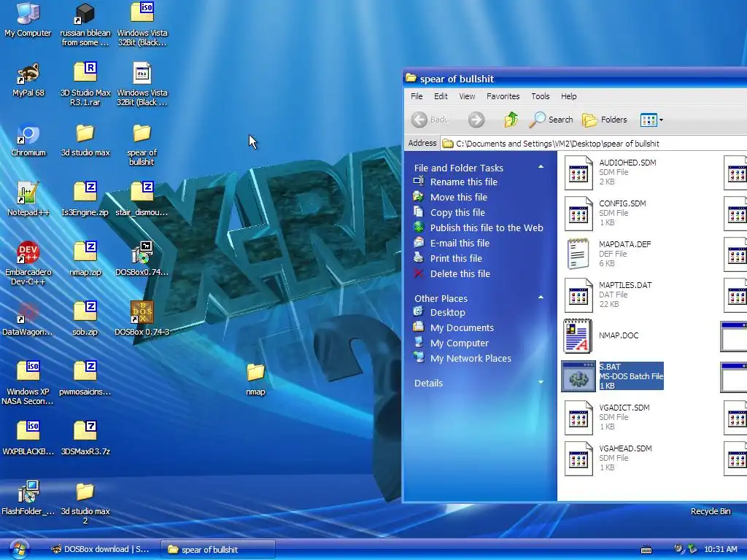Launch DOSBox 0.74-3 shortcut
The image size is (747, 560).
coord(142,319)
